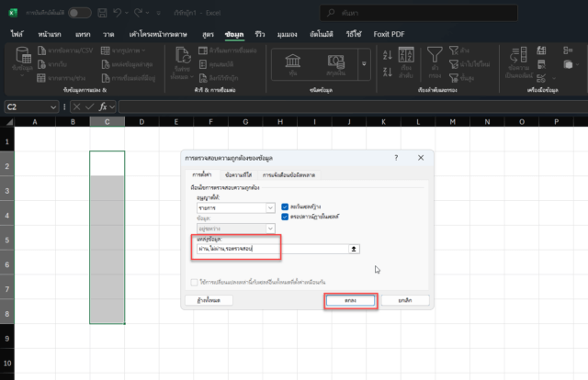Select column header F
This screenshot has width=588, height=380.
(210, 122)
